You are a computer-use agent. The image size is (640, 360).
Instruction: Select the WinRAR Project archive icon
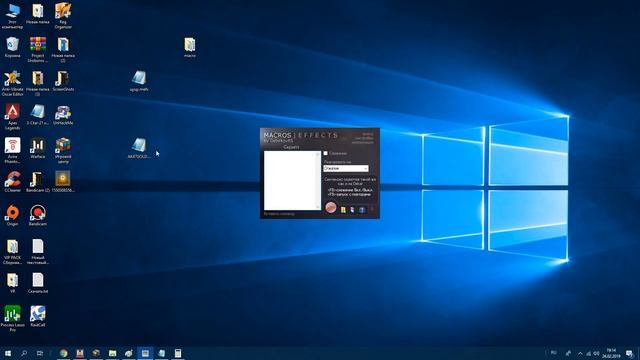pos(38,49)
